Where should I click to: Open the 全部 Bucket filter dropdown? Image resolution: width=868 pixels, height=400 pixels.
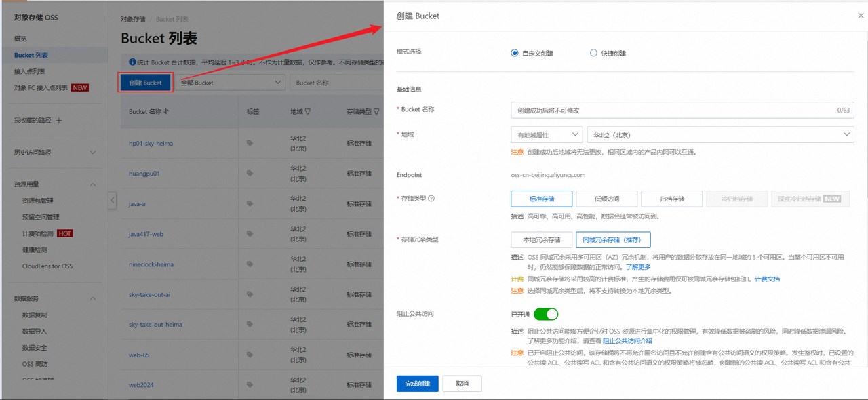230,83
